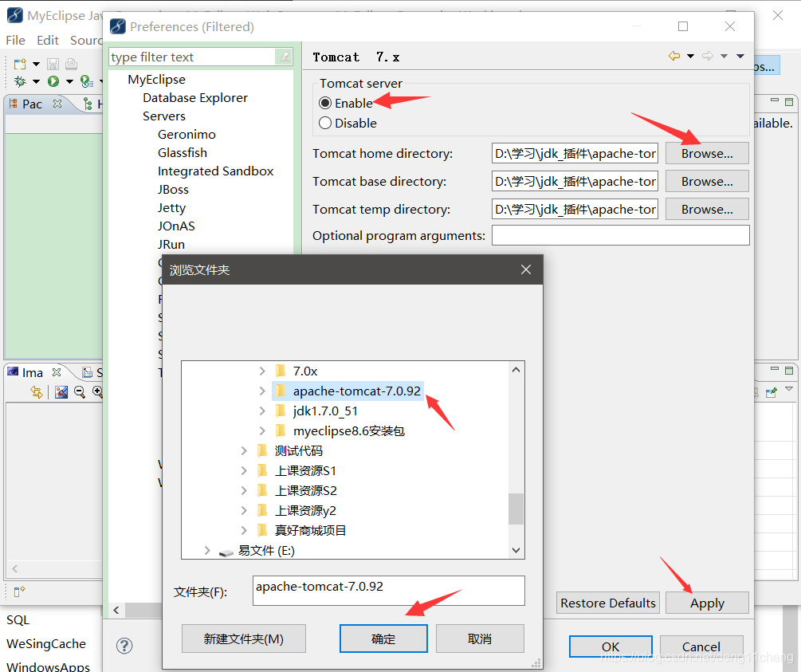Image resolution: width=801 pixels, height=672 pixels.
Task: Select Integrated Sandbox server node
Action: pyautogui.click(x=215, y=171)
